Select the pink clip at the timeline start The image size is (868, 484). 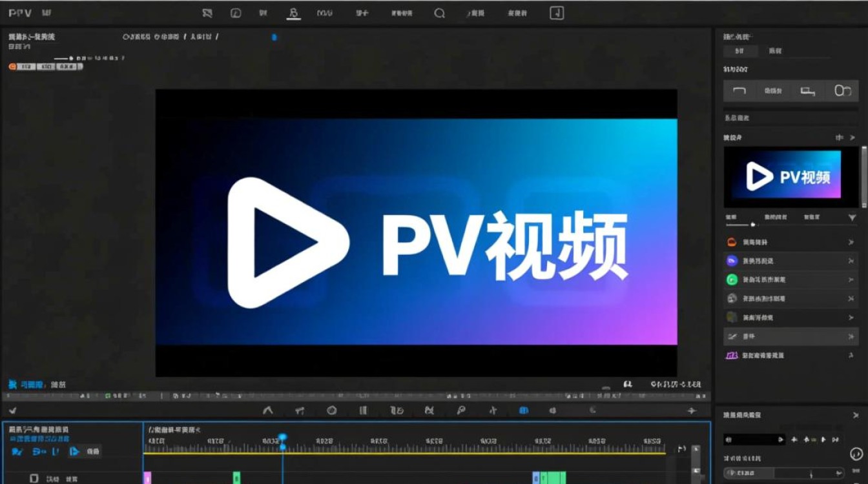(x=147, y=478)
